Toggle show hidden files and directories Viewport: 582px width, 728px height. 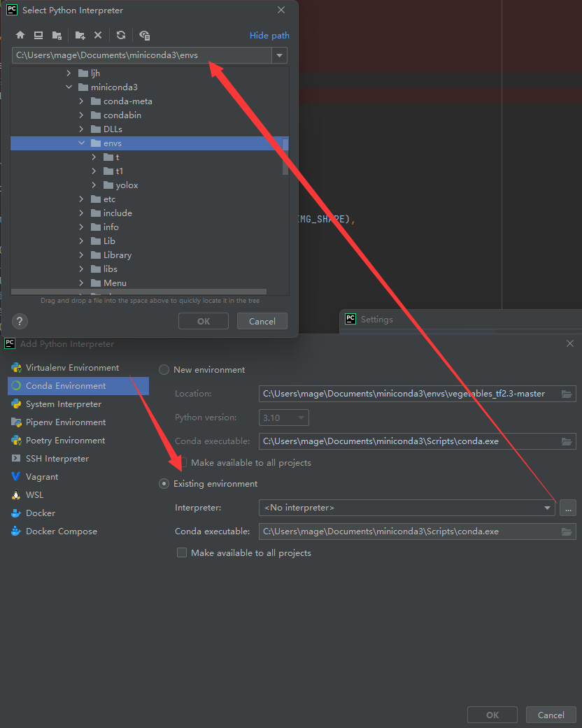pyautogui.click(x=144, y=35)
